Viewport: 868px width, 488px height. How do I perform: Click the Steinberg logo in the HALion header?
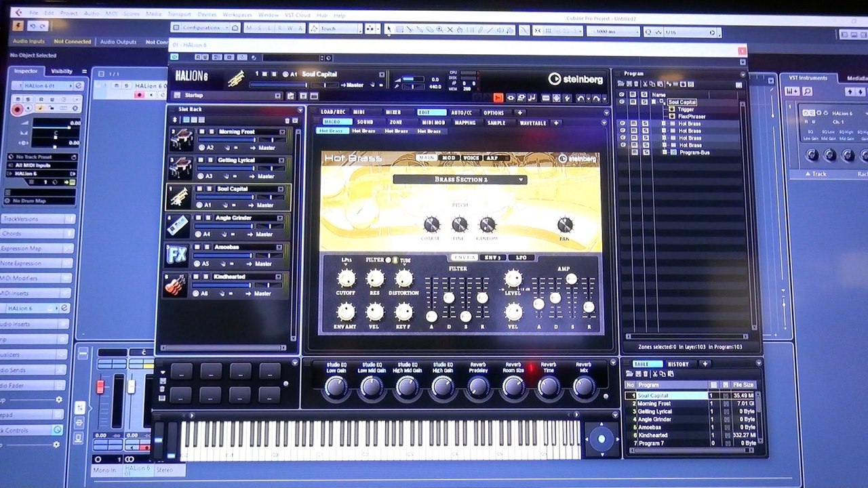pos(575,79)
